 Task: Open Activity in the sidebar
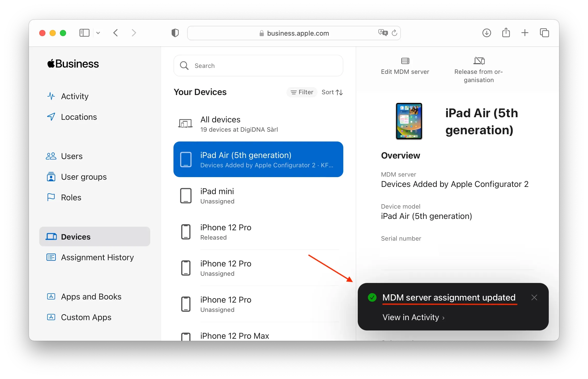pos(75,96)
